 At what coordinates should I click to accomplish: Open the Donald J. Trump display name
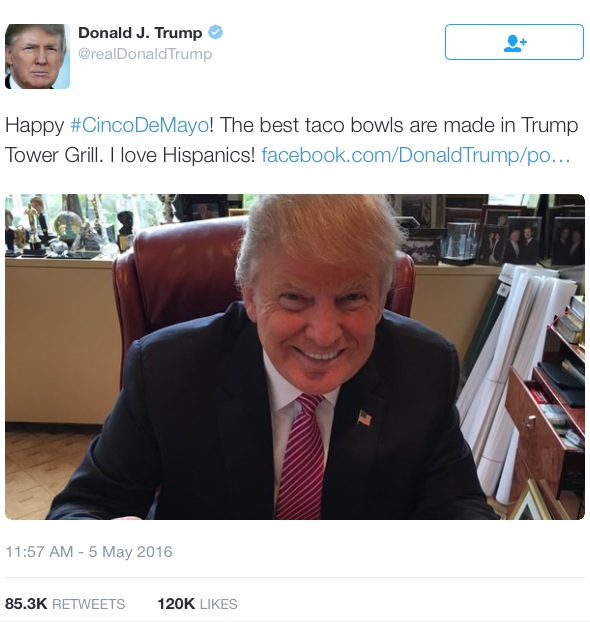[140, 33]
